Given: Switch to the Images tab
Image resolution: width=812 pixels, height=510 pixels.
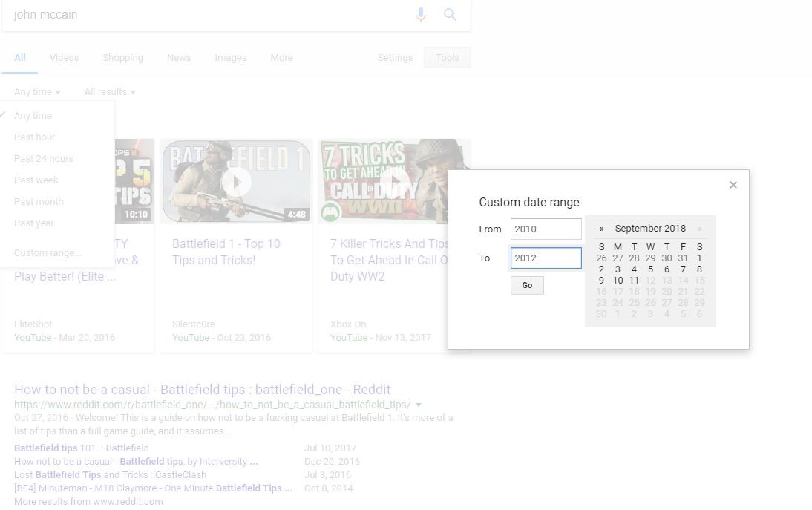Looking at the screenshot, I should [x=230, y=58].
